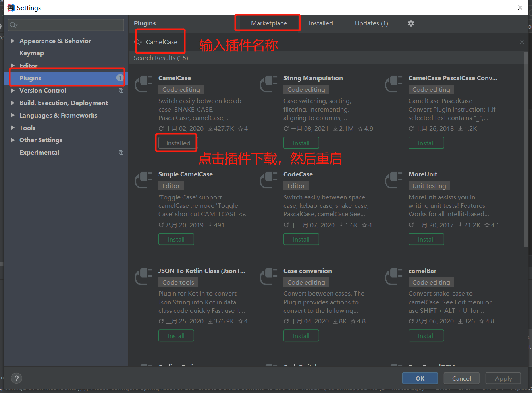532x393 pixels.
Task: Click the Installed button for CamelCase
Action: [178, 143]
